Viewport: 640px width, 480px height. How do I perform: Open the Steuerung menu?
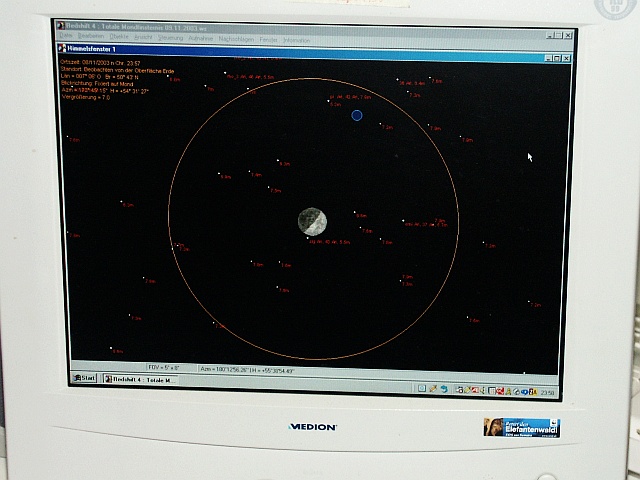(x=171, y=38)
